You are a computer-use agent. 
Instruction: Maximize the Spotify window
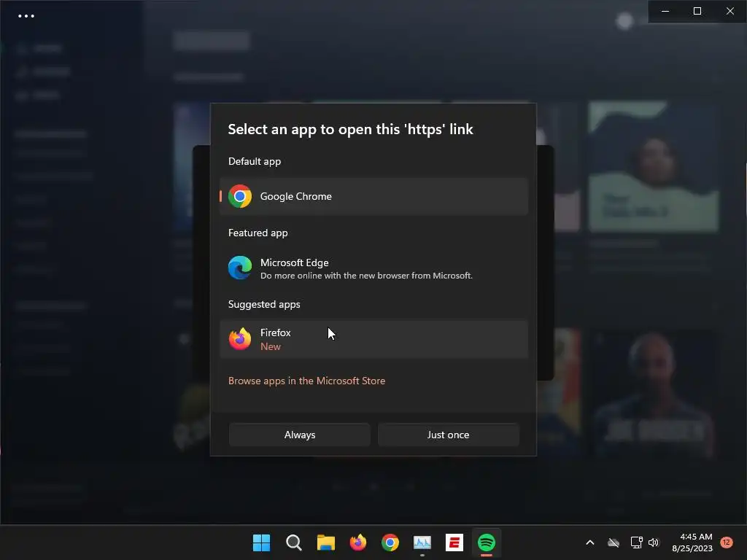697,11
